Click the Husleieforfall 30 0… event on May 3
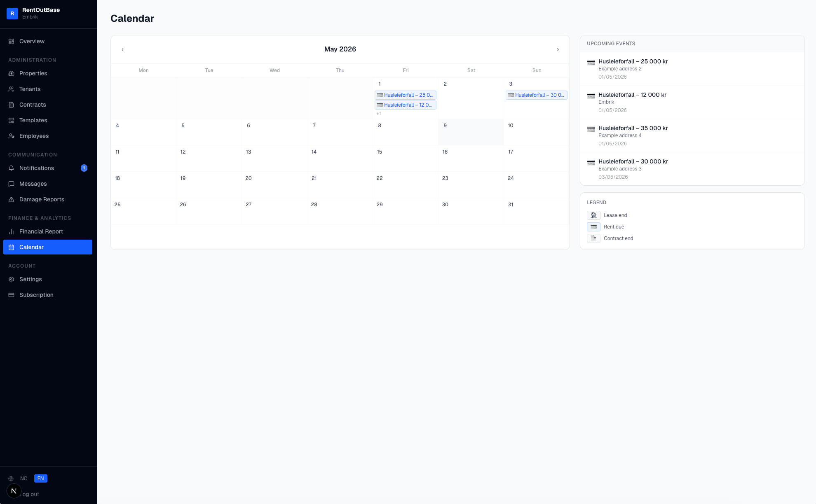 coord(536,95)
